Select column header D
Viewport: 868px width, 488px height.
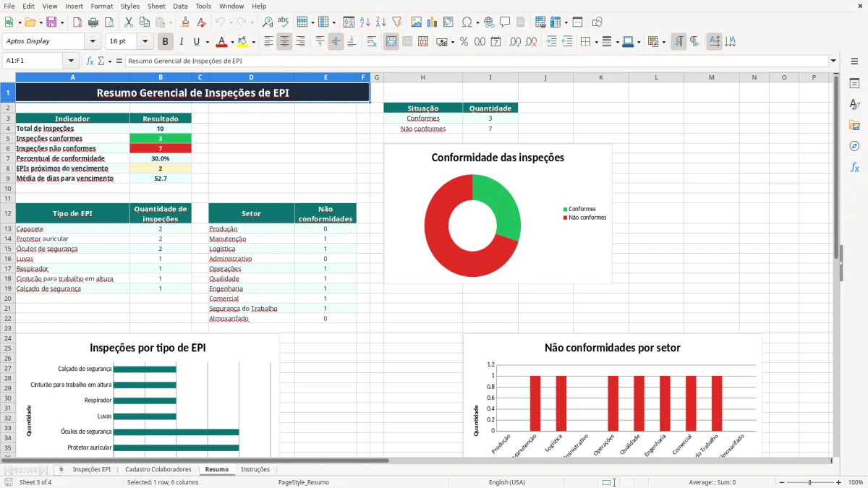point(251,77)
